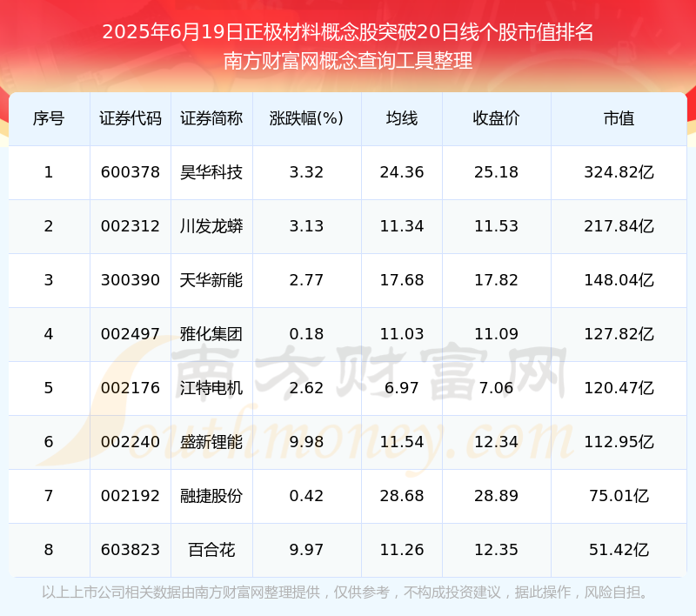Click closing price 12.35

[496, 550]
